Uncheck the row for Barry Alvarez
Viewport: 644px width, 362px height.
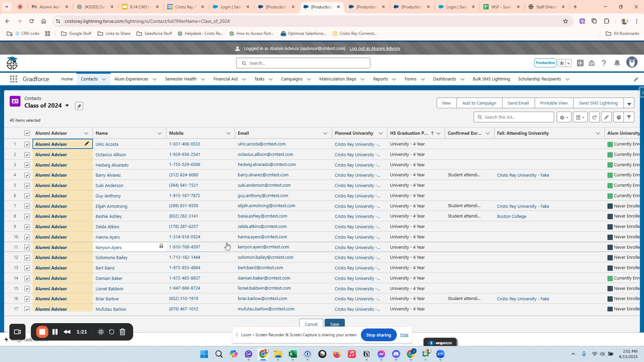[27, 175]
